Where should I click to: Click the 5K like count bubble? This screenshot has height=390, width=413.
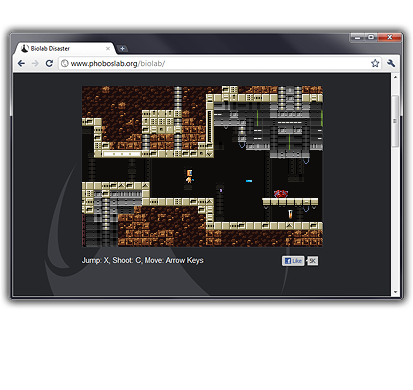312,261
